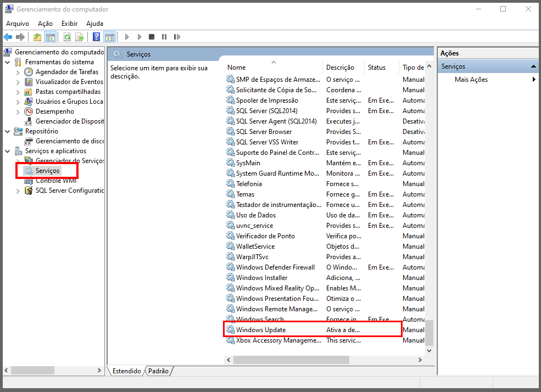Click the Usuários e Grupos Locais icon
Image resolution: width=541 pixels, height=392 pixels.
[x=29, y=102]
